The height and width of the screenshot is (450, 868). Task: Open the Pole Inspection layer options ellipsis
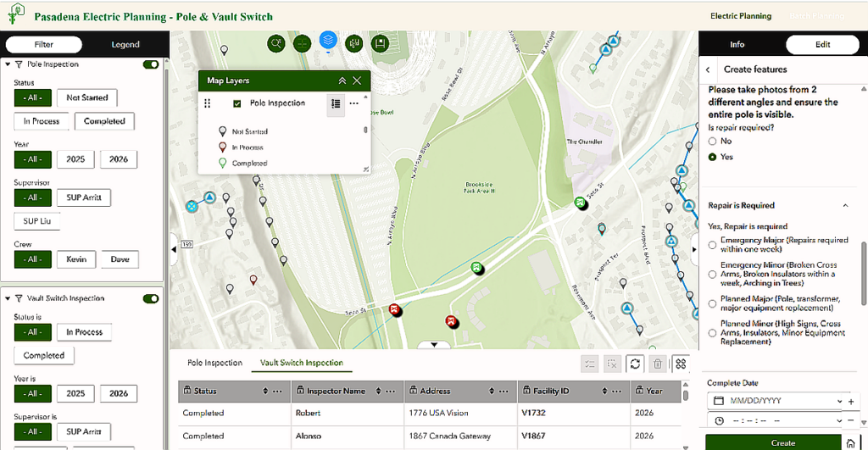(x=353, y=103)
